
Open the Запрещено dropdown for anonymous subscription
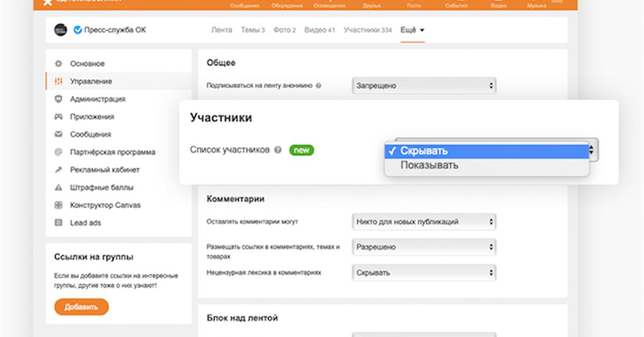click(424, 86)
